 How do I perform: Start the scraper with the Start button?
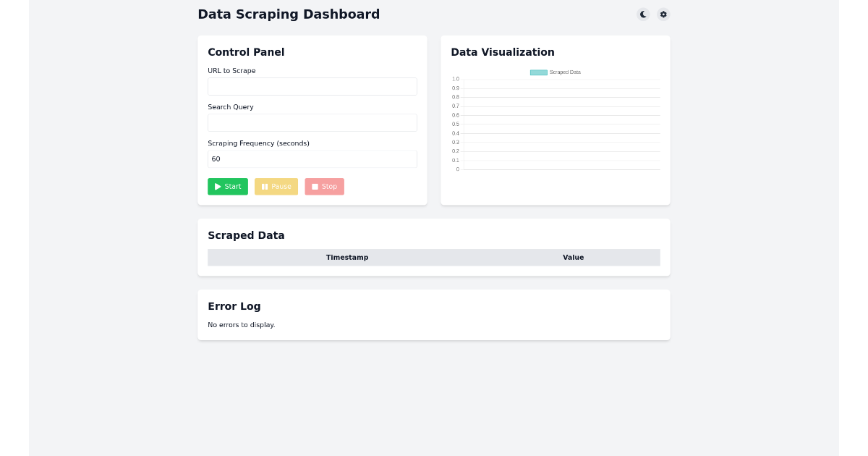(228, 186)
